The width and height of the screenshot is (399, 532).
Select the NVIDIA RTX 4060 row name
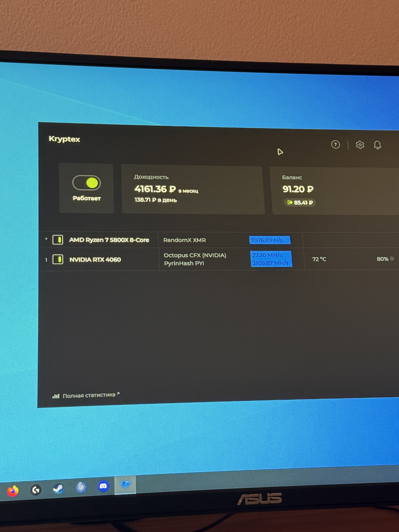point(95,260)
